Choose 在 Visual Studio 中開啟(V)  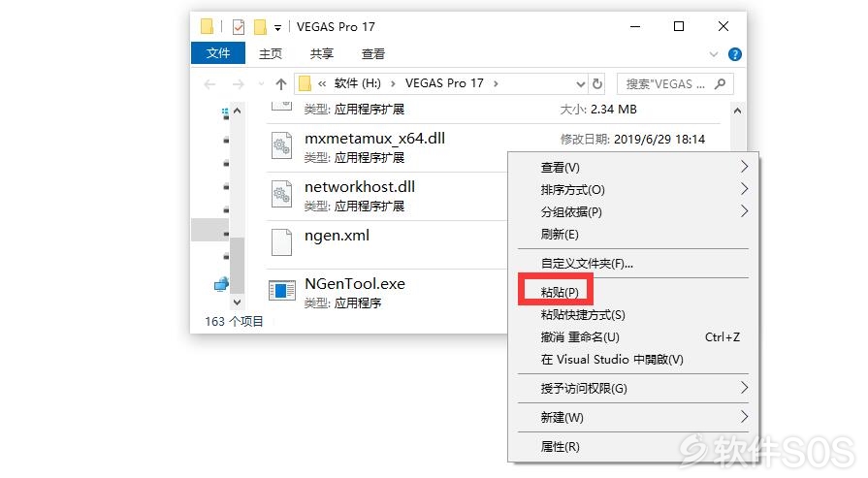pos(633,360)
